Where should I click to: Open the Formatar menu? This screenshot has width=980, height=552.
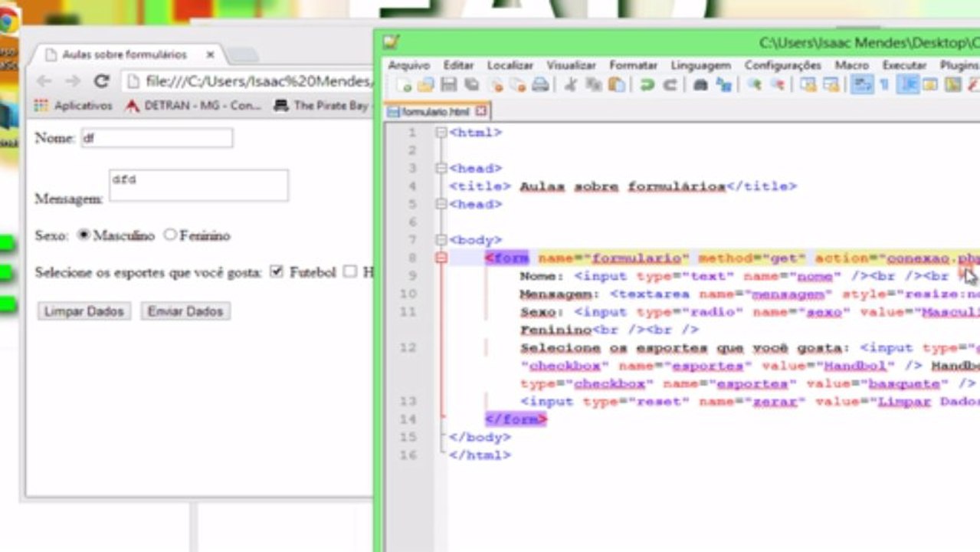click(x=633, y=65)
